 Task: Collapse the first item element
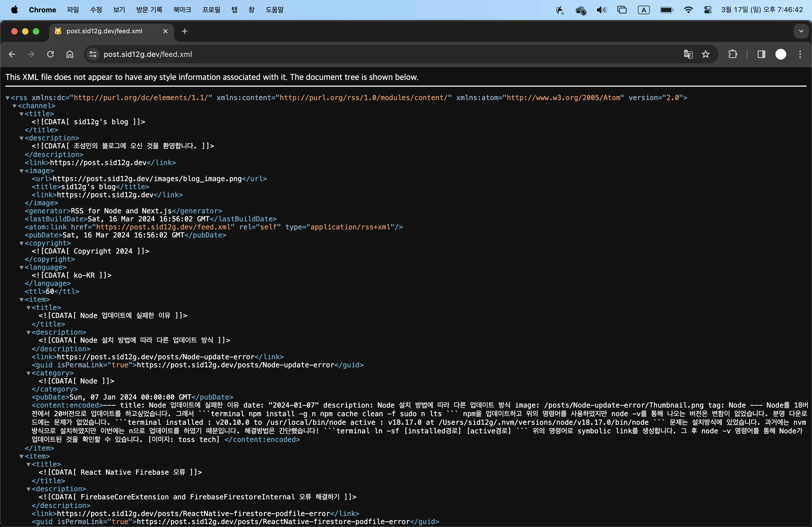(21, 300)
